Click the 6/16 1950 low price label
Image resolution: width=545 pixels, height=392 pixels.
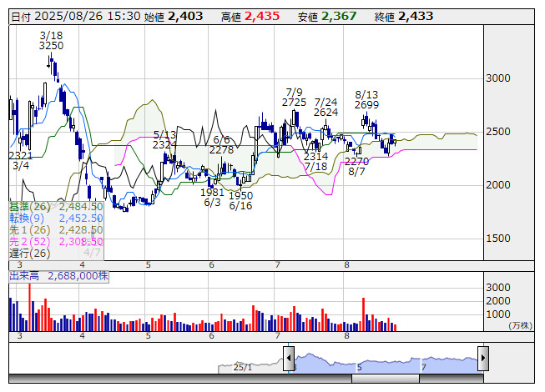241,200
